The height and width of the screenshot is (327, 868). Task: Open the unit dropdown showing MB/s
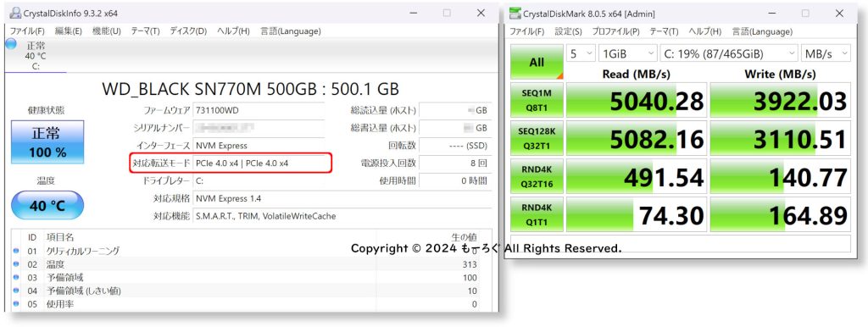tap(826, 53)
